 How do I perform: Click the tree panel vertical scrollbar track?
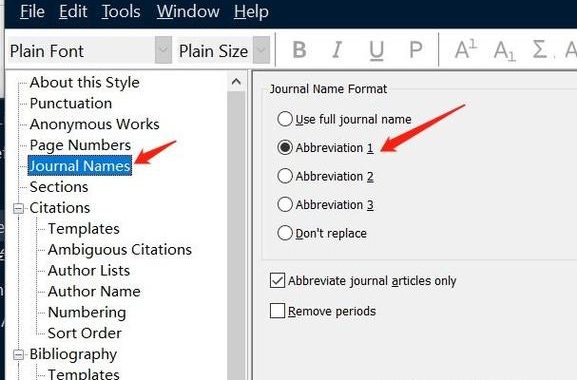click(x=236, y=235)
